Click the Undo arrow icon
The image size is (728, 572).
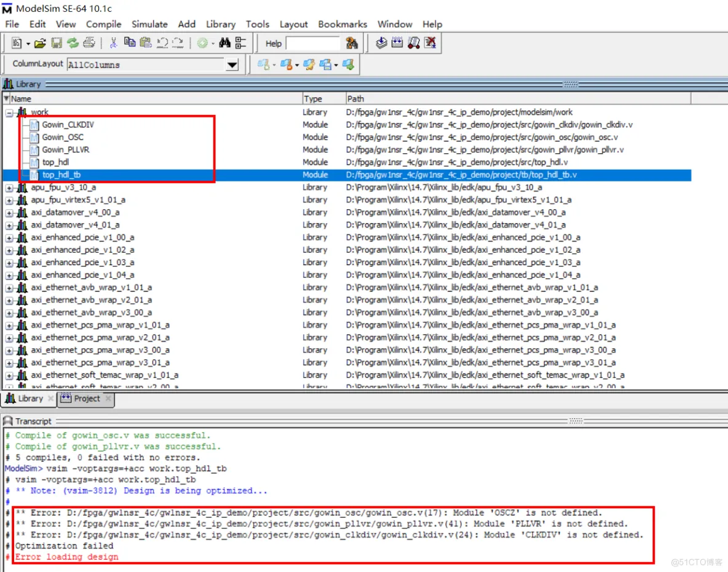pyautogui.click(x=162, y=43)
